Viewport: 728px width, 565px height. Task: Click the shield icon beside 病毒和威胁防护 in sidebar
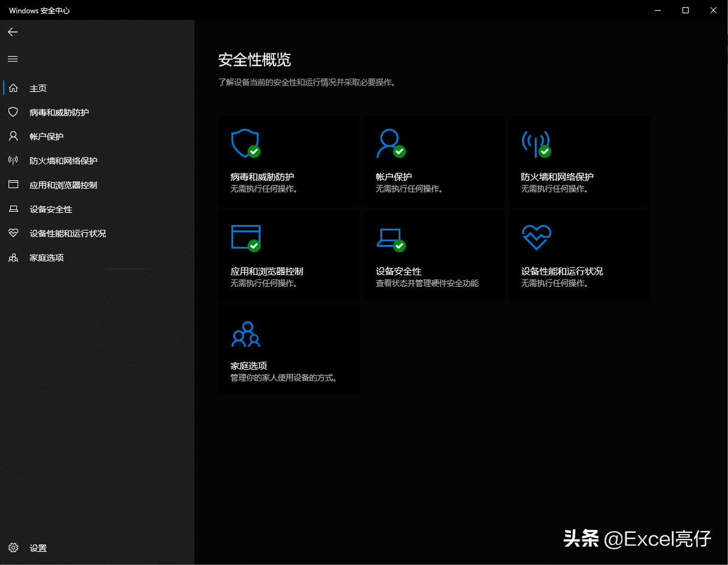pyautogui.click(x=13, y=112)
